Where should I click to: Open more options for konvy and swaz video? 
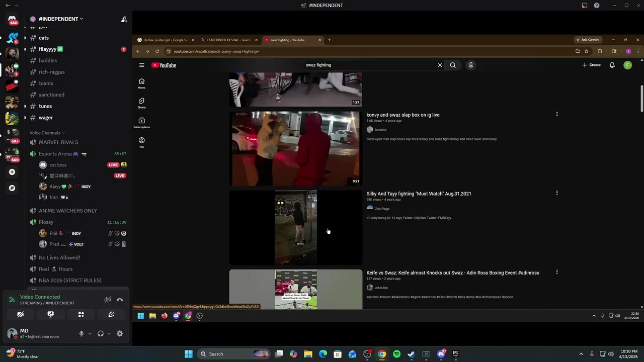[557, 114]
